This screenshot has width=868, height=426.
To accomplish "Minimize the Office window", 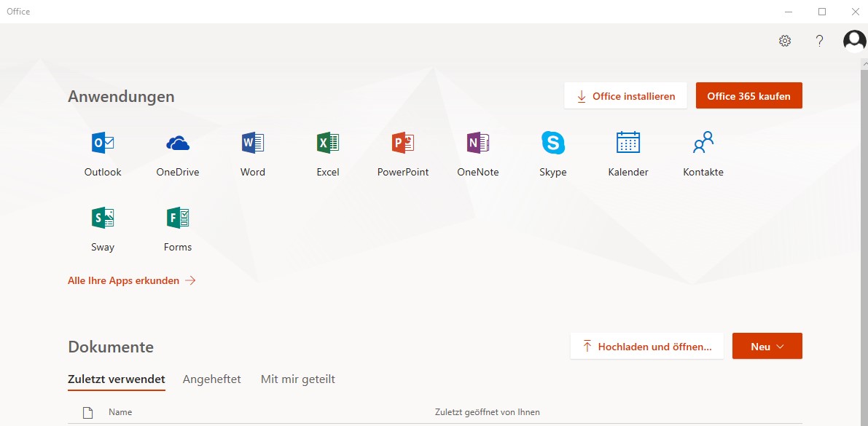I will click(789, 12).
